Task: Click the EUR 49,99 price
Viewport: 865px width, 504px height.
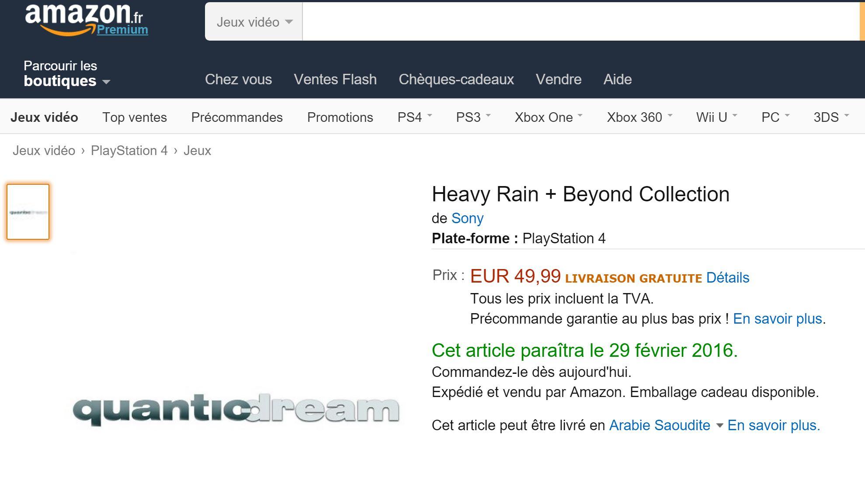Action: click(x=515, y=276)
